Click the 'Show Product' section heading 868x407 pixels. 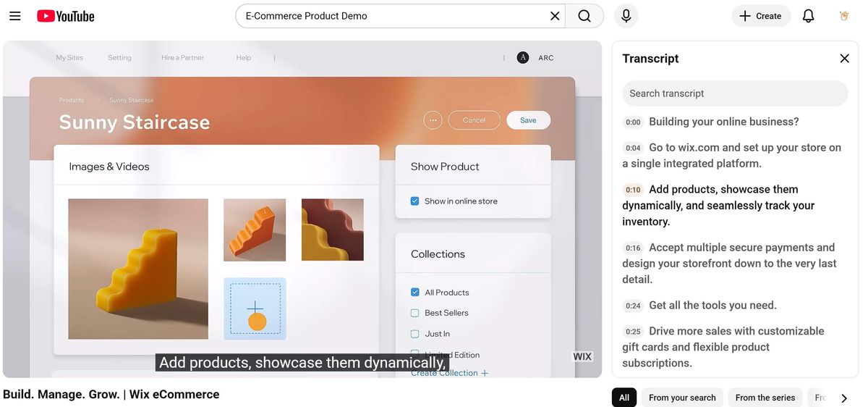tap(445, 167)
